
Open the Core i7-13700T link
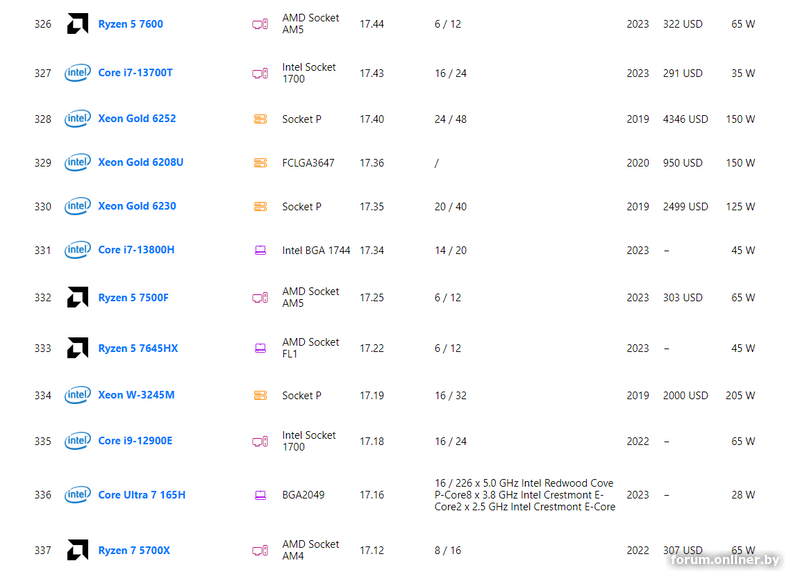135,72
